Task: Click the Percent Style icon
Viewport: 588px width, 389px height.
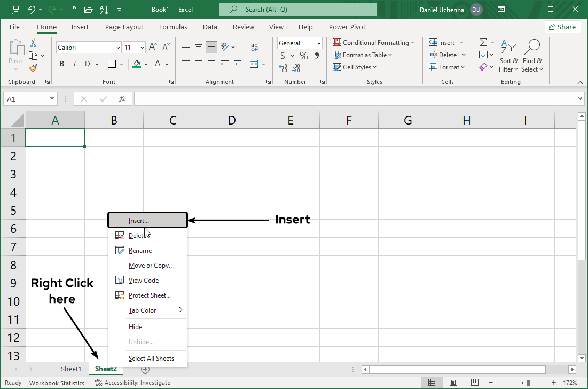Action: tap(303, 55)
